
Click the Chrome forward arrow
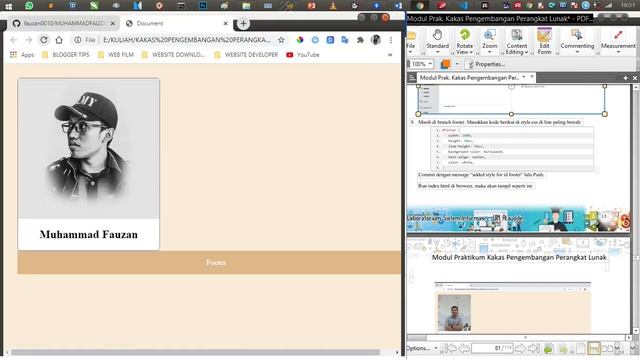(29, 40)
